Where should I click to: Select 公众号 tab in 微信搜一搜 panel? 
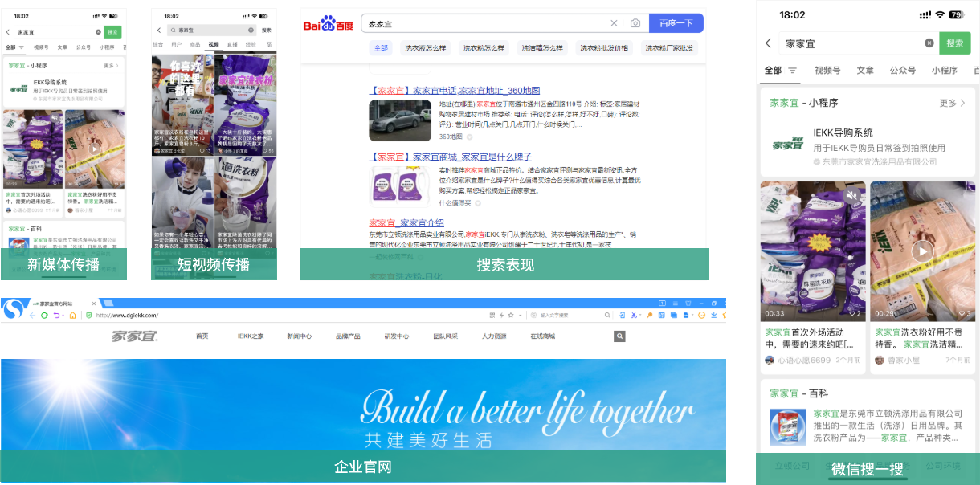pos(903,71)
